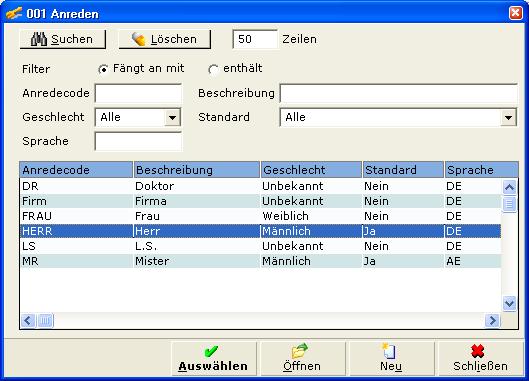The width and height of the screenshot is (529, 381).
Task: Select the 'Fängt an mit' radio button
Action: pos(103,69)
